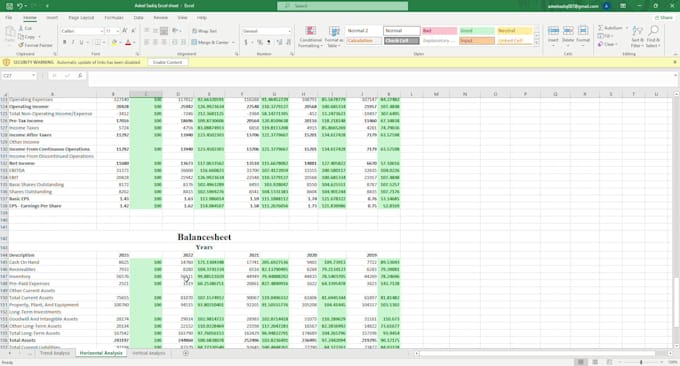Open Format as Table menu
Image resolution: width=680 pixels, height=366 pixels.
334,37
